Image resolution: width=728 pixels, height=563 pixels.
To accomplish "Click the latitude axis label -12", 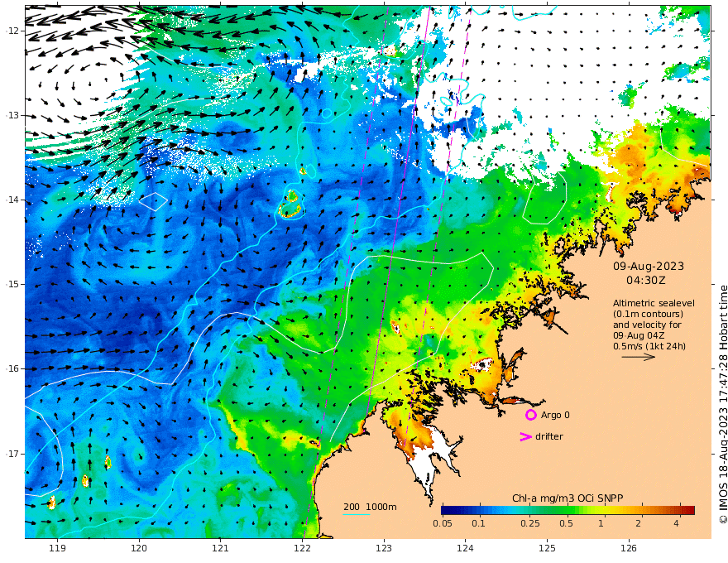I will pos(12,31).
